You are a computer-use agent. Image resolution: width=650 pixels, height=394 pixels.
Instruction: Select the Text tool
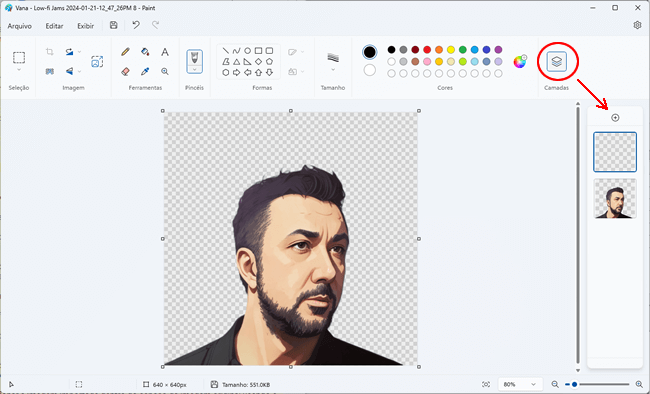165,52
